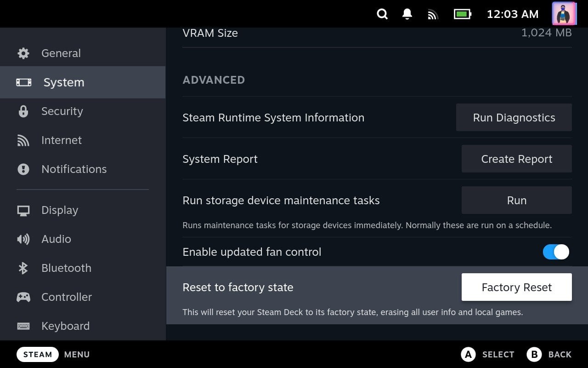
Task: Select the keyboard icon in sidebar
Action: (x=23, y=326)
